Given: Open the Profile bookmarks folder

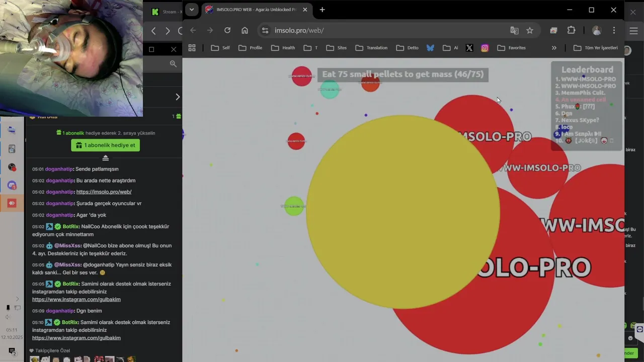Looking at the screenshot, I should (251, 48).
